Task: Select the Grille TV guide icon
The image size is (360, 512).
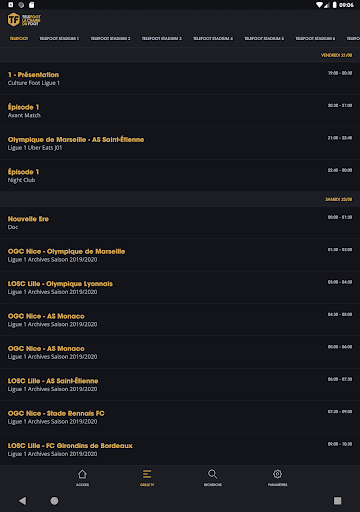Action: 147,478
